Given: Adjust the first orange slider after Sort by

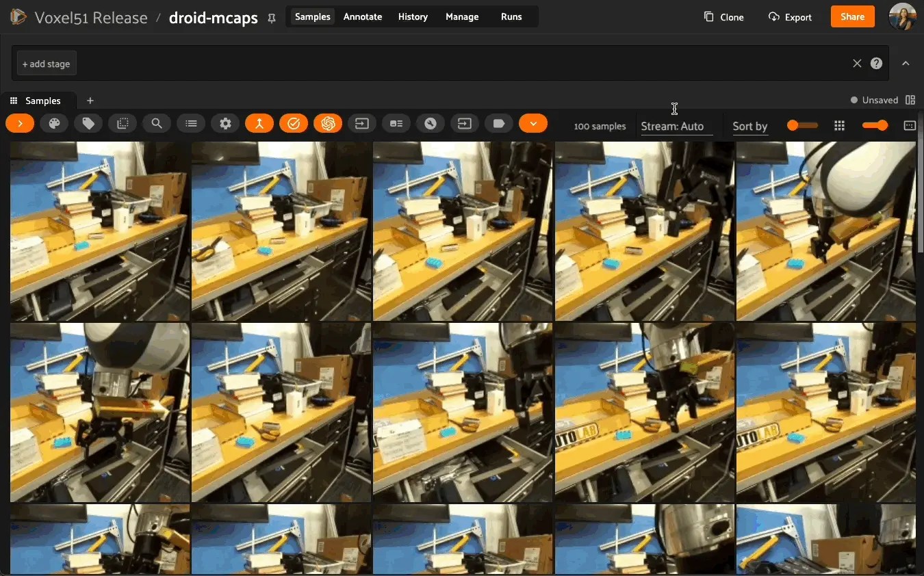Looking at the screenshot, I should click(x=802, y=125).
